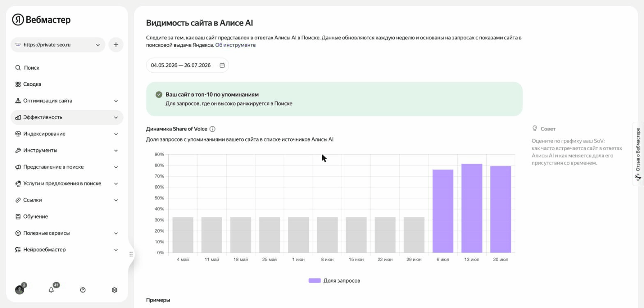This screenshot has width=644, height=308.
Task: Click the calendar icon in date range
Action: point(222,65)
